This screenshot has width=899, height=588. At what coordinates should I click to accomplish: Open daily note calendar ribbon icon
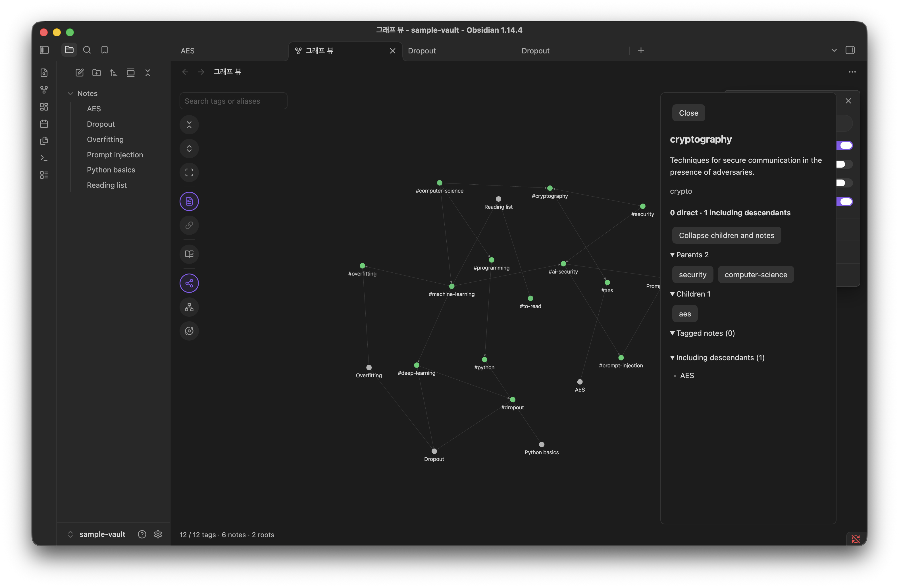tap(44, 124)
